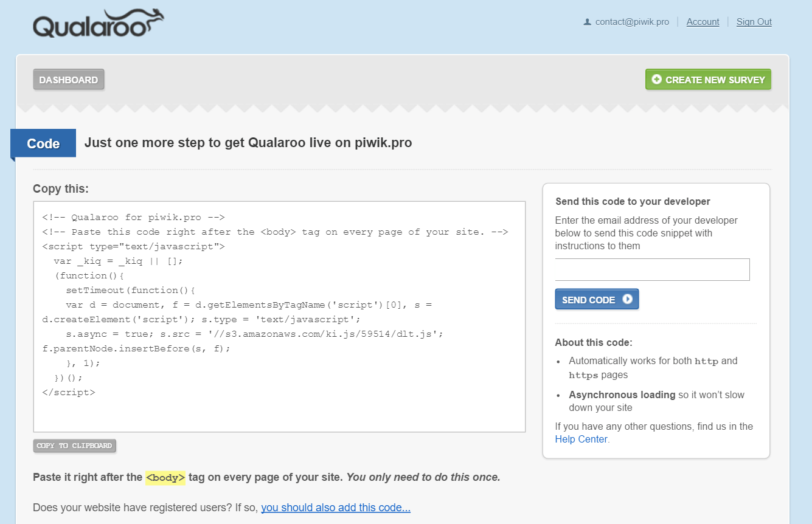The height and width of the screenshot is (524, 812).
Task: Click the contact@piwik.pro email address
Action: coord(632,22)
